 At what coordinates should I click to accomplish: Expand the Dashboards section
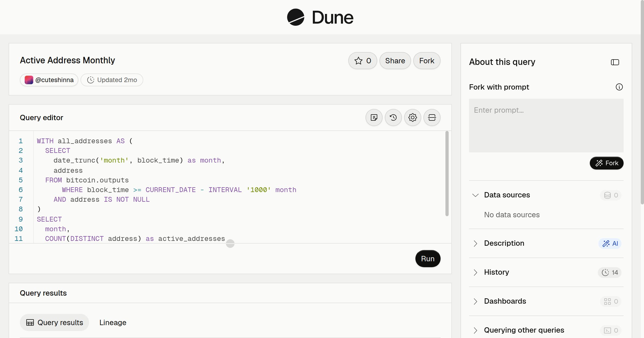(x=475, y=301)
